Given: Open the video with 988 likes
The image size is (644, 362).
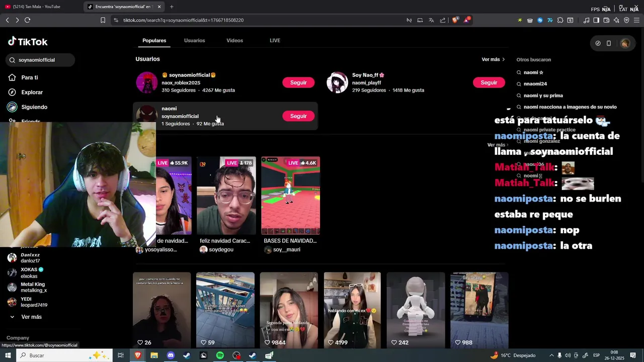Looking at the screenshot, I should point(479,310).
